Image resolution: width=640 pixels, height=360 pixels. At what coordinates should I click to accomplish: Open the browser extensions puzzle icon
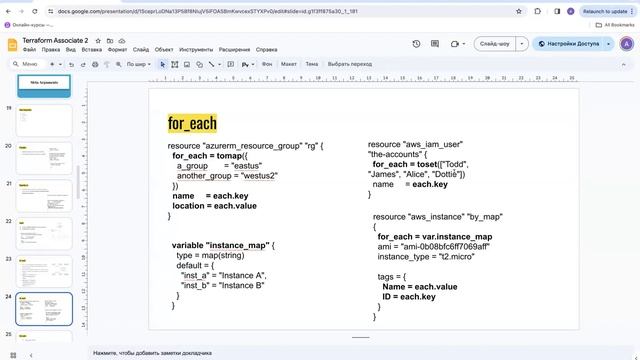(x=538, y=11)
